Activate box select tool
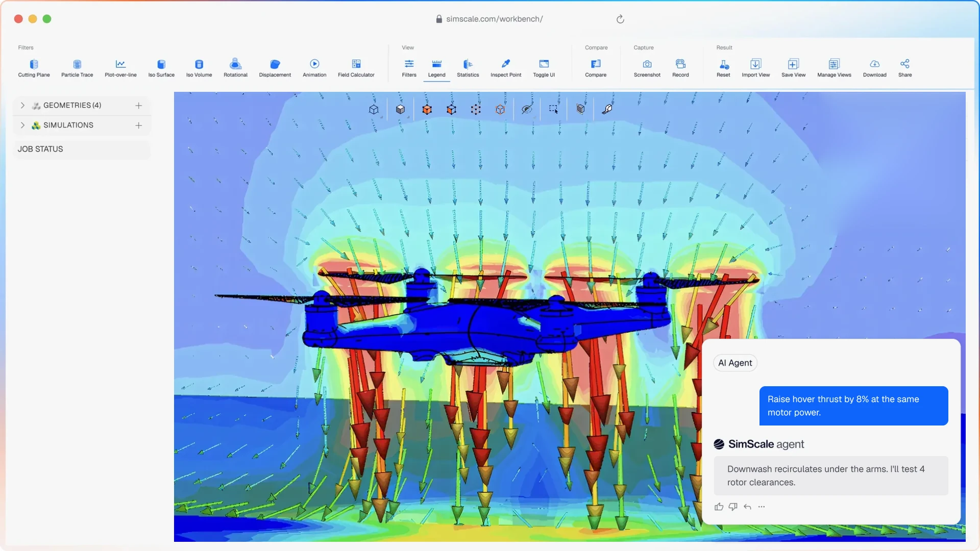The height and width of the screenshot is (551, 980). coord(553,109)
